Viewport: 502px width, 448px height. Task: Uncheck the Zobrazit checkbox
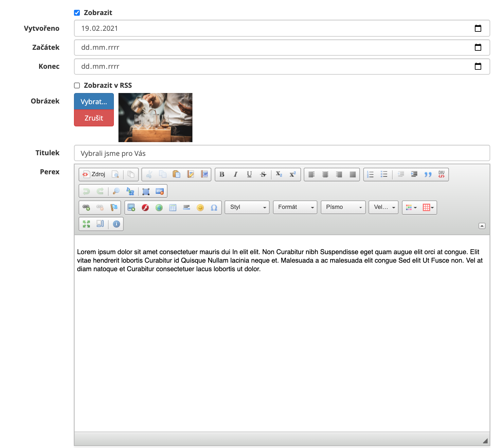pyautogui.click(x=77, y=13)
